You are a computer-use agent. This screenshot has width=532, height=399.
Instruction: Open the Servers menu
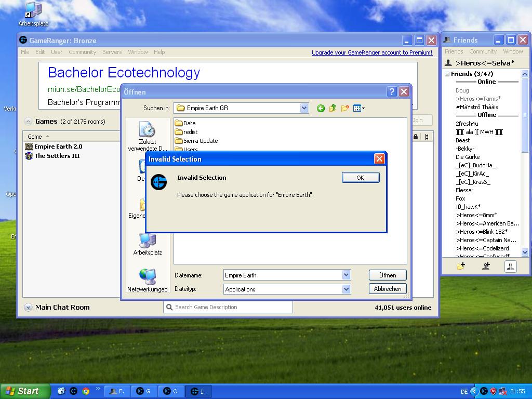click(x=112, y=52)
